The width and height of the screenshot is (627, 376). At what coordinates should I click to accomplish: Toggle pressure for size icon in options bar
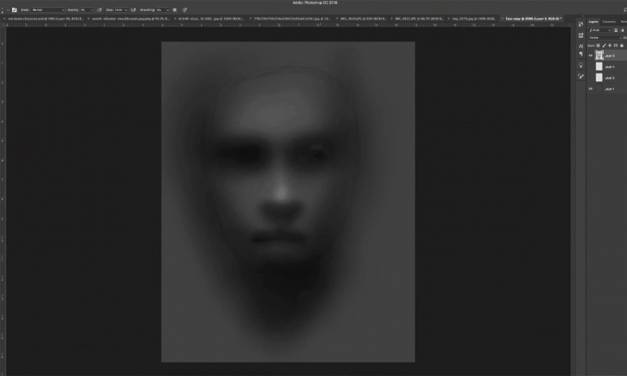(185, 10)
